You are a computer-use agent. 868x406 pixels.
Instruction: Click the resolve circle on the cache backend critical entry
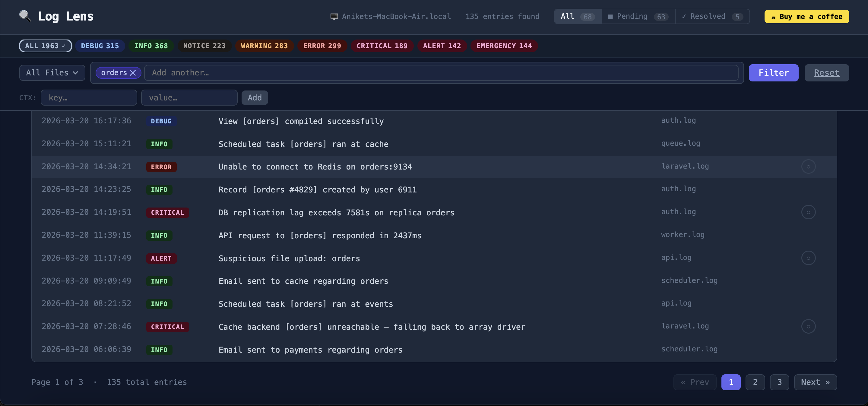(809, 326)
